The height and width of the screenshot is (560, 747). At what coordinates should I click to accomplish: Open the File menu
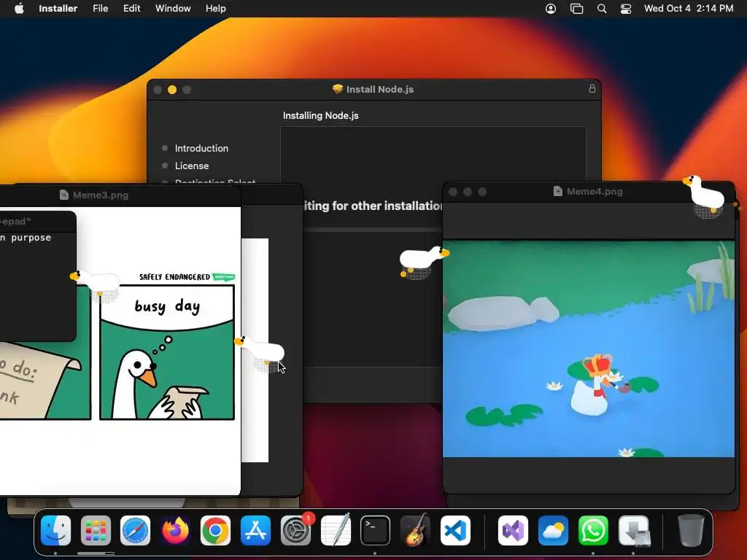coord(101,9)
